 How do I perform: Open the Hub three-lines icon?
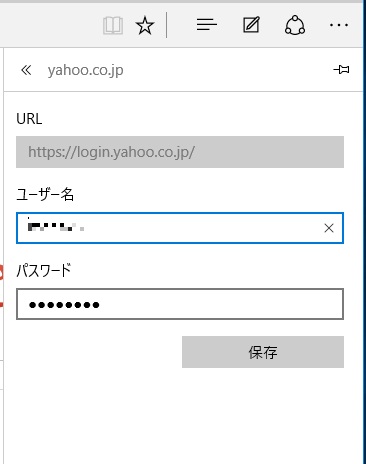(207, 25)
